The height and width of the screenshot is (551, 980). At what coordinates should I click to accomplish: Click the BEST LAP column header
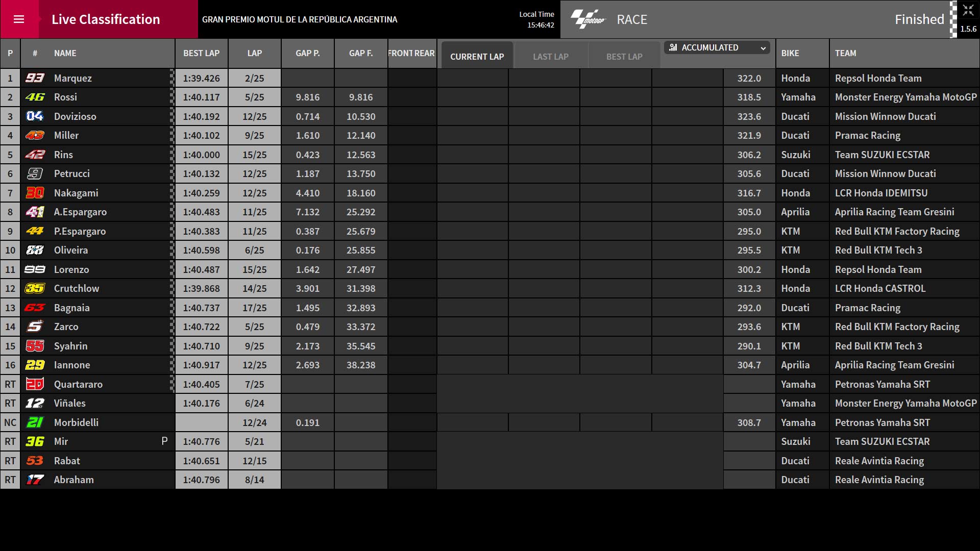(202, 53)
